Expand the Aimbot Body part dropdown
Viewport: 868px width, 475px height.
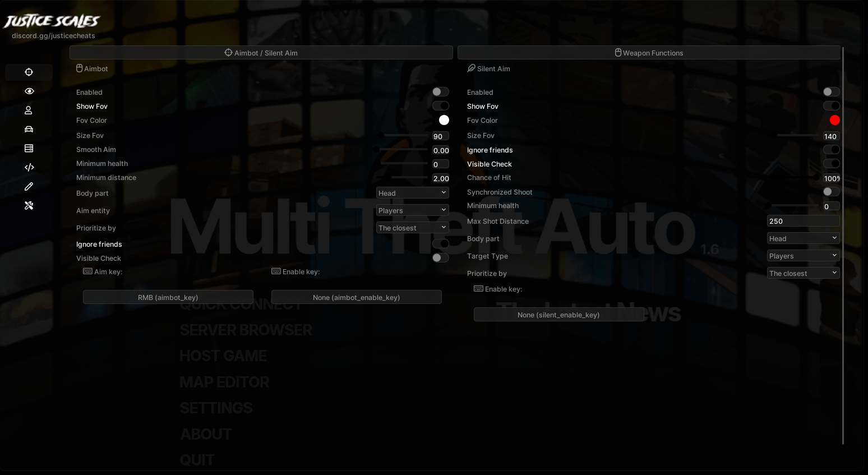[412, 193]
